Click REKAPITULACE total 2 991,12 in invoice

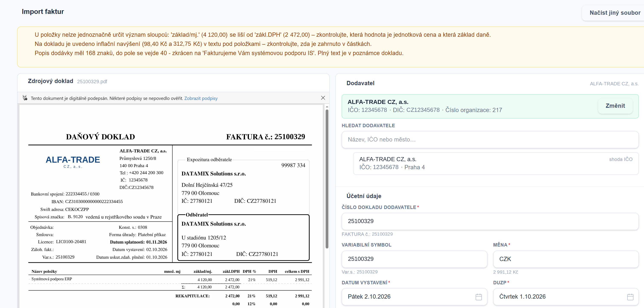click(302, 296)
